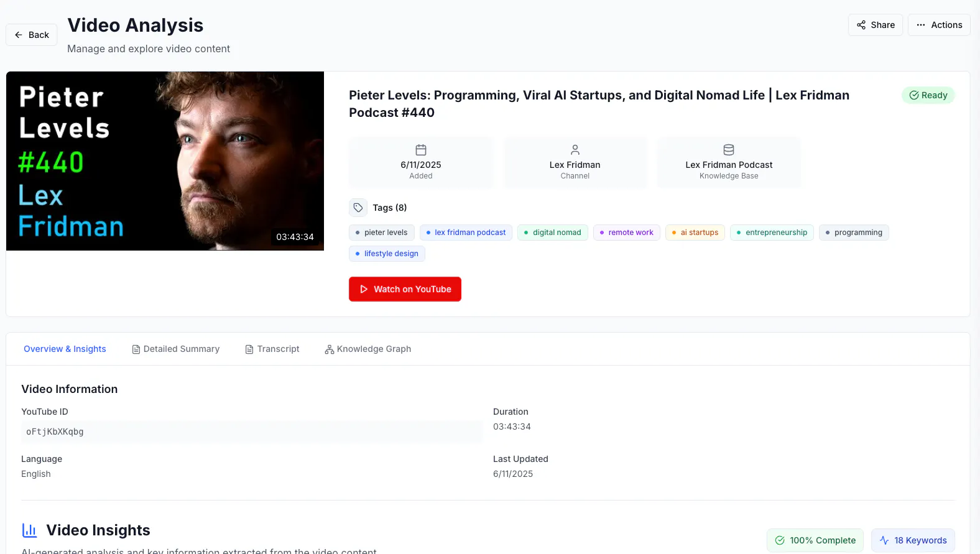
Task: Click the 100% Complete badge
Action: click(815, 540)
